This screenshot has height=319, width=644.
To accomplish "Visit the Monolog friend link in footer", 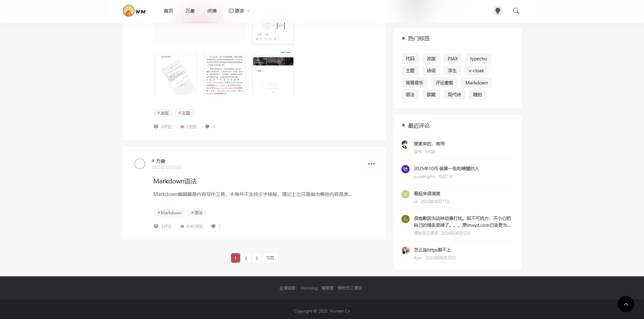I will (x=309, y=288).
